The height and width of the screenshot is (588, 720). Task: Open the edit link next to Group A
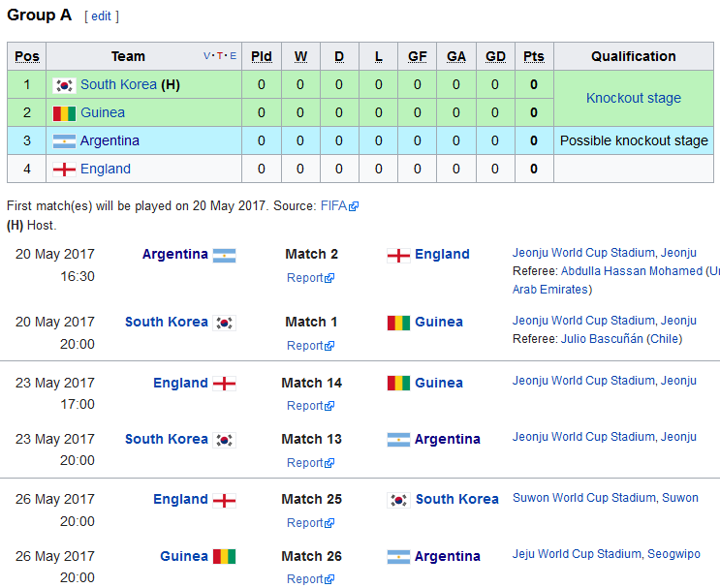(101, 16)
